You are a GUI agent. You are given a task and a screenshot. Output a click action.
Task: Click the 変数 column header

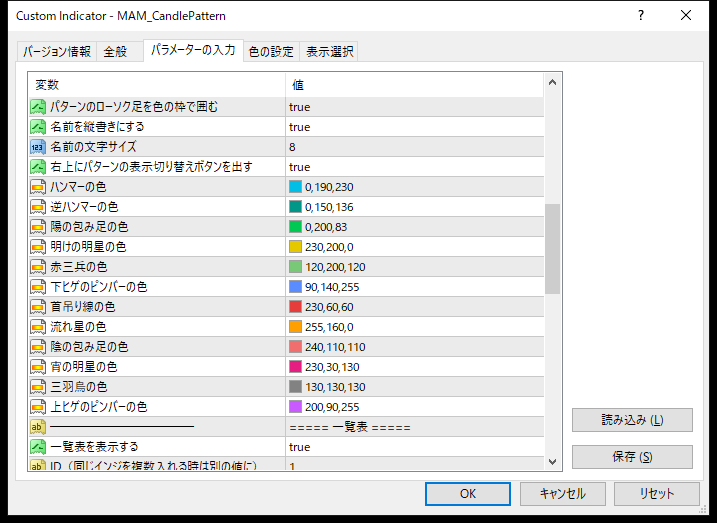pyautogui.click(x=47, y=85)
